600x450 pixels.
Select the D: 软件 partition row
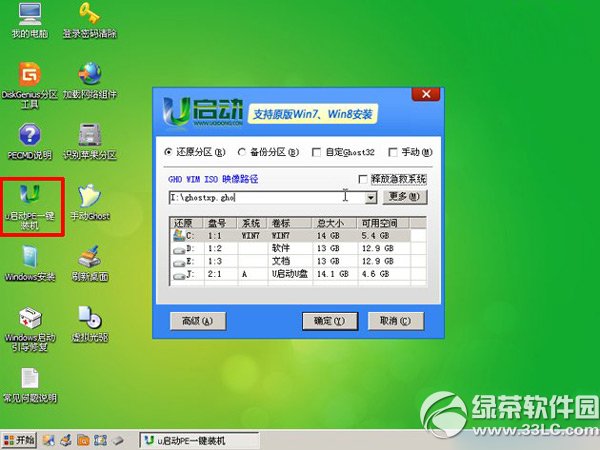point(298,248)
